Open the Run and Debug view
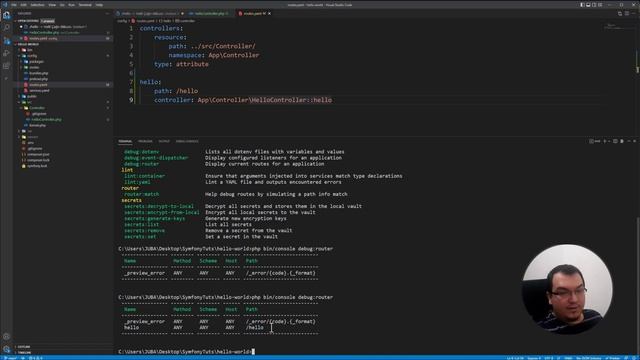This screenshot has height=360, width=640. (6, 53)
